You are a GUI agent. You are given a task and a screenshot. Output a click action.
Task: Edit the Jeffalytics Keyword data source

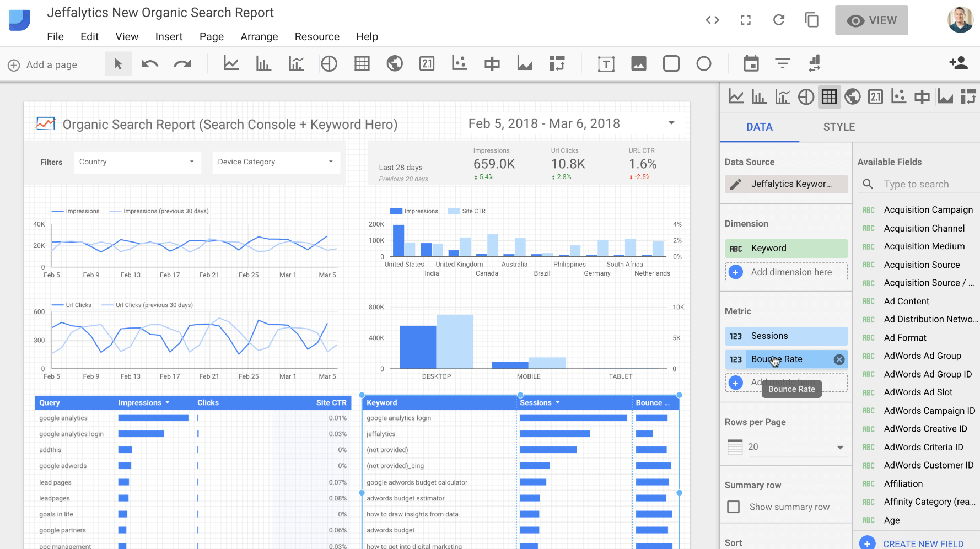click(735, 184)
